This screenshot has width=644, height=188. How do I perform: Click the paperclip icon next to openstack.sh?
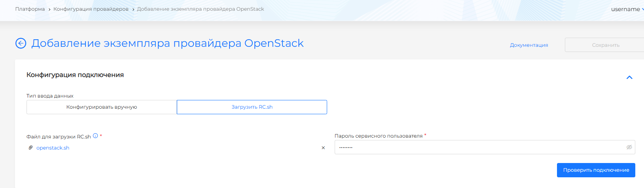30,148
